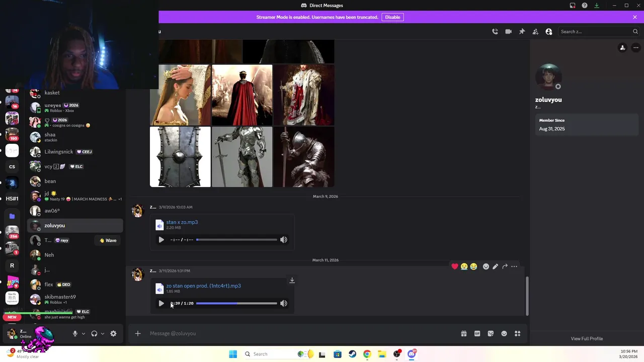Open the GIF picker
The width and height of the screenshot is (644, 362).
[x=477, y=333]
